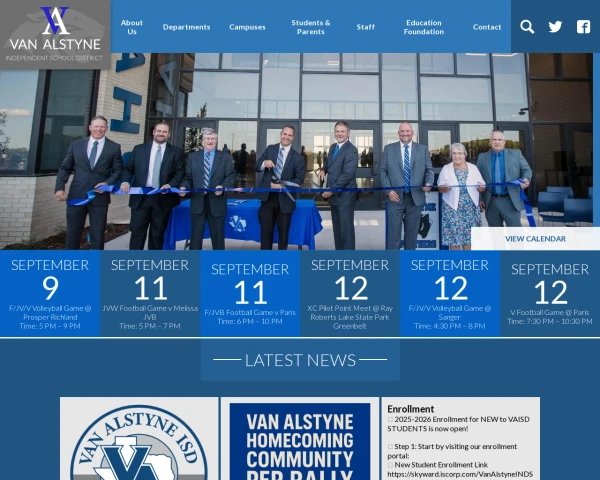The image size is (600, 480).
Task: Open the Contact menu
Action: click(x=487, y=27)
